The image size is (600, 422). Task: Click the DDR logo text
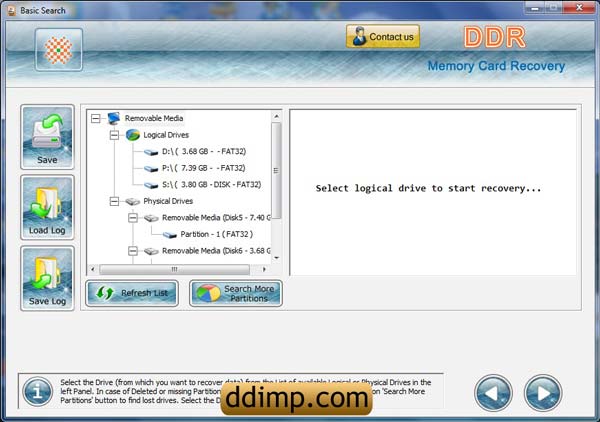[x=495, y=37]
